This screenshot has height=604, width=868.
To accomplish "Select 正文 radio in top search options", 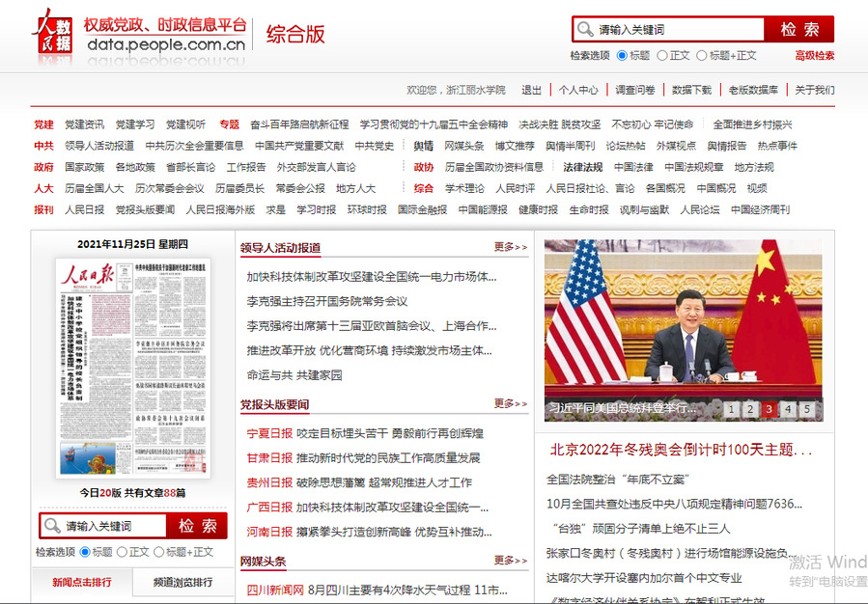I will click(662, 55).
